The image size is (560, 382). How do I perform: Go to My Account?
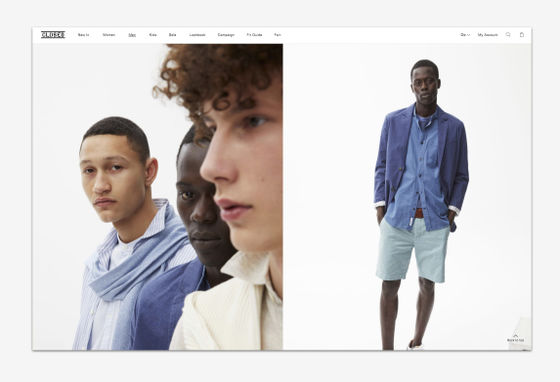coord(488,35)
